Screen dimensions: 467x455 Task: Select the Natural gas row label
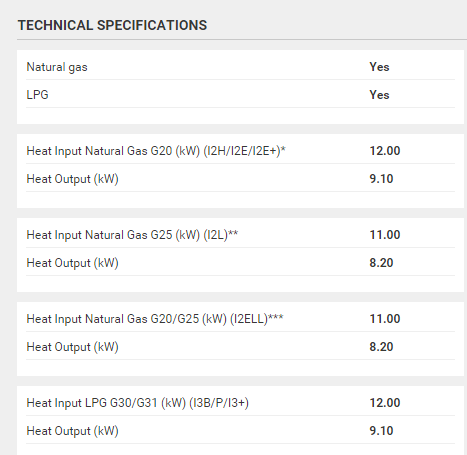(57, 67)
